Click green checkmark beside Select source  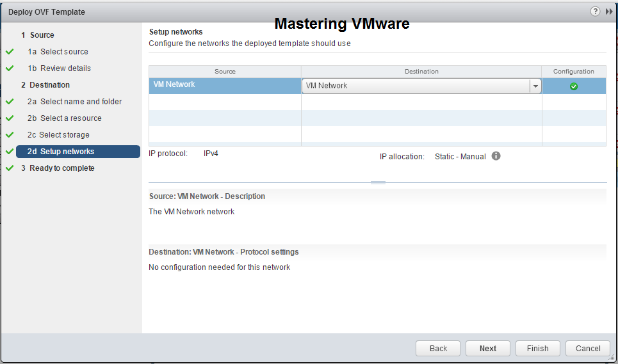[10, 52]
